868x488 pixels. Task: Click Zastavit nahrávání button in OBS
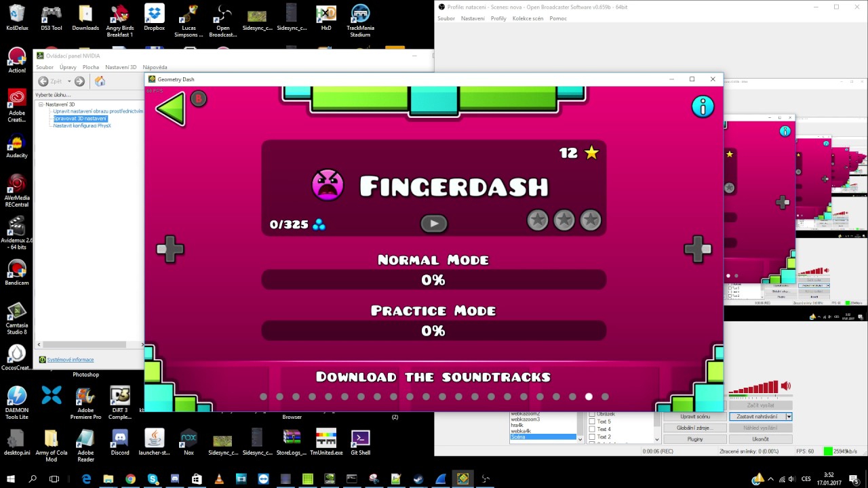[757, 417]
